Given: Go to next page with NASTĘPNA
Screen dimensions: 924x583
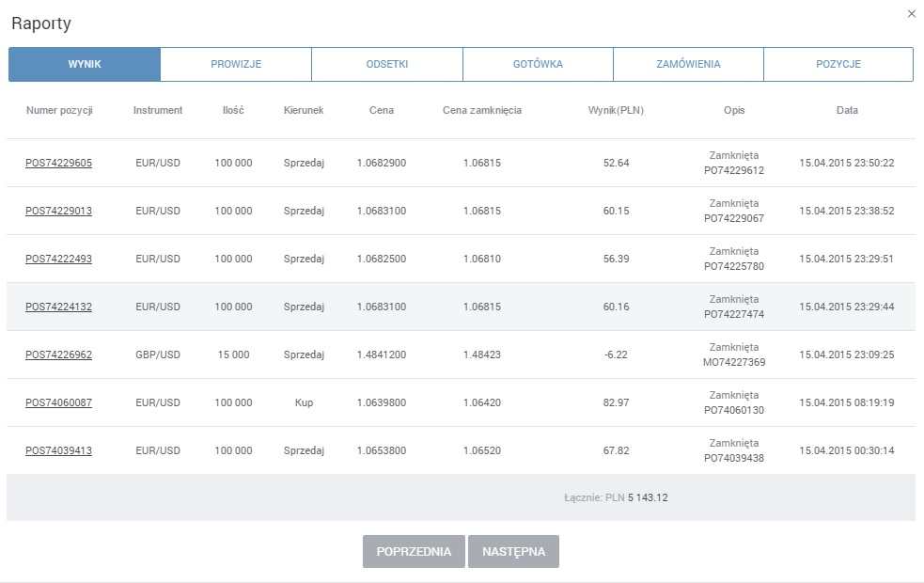Looking at the screenshot, I should click(513, 552).
